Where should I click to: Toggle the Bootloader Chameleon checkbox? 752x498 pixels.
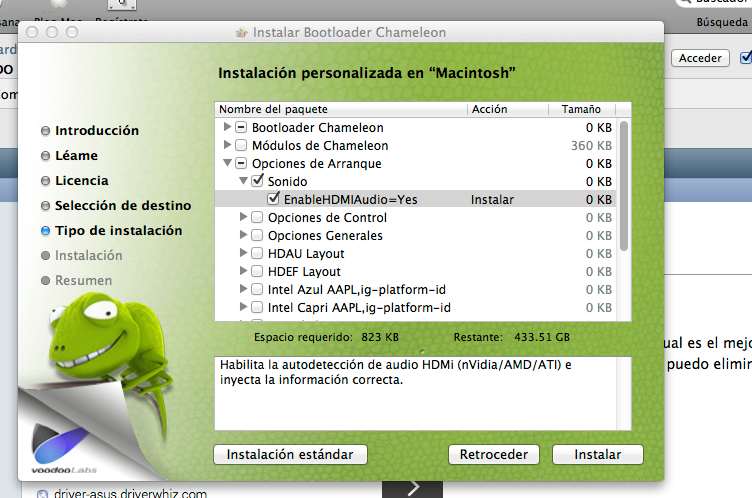[241, 128]
